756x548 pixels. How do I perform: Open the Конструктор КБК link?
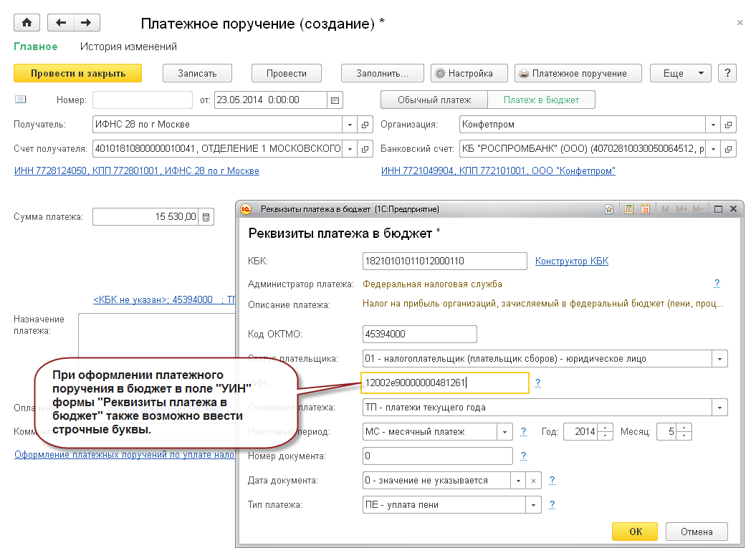[571, 261]
